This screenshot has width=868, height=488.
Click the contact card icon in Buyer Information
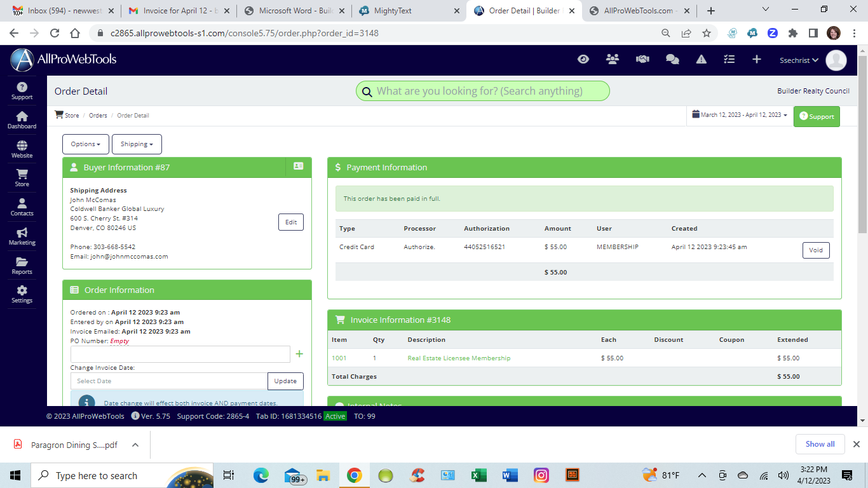point(299,166)
